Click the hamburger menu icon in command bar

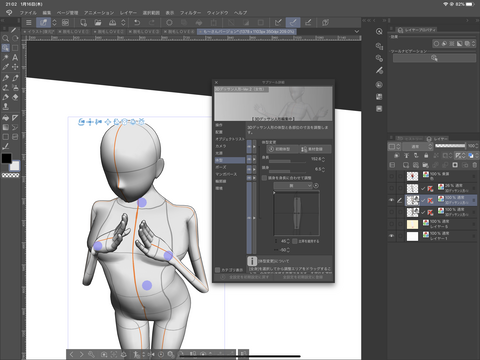(x=29, y=22)
